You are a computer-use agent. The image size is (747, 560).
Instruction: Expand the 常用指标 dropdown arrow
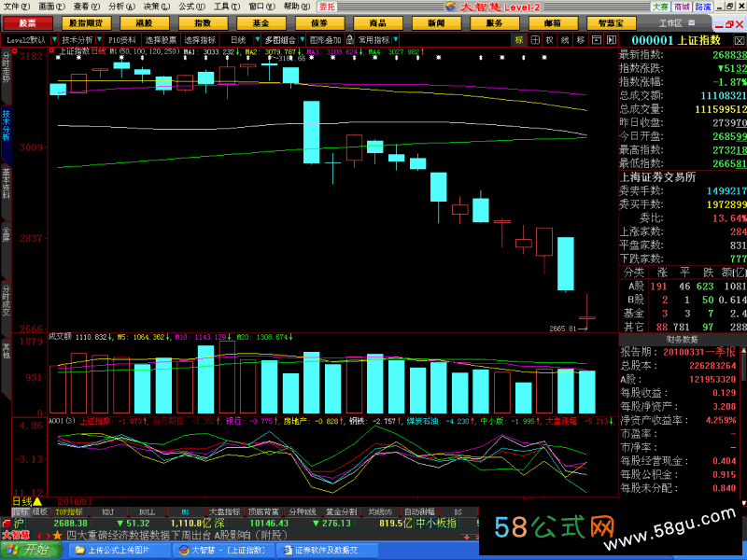coord(396,39)
